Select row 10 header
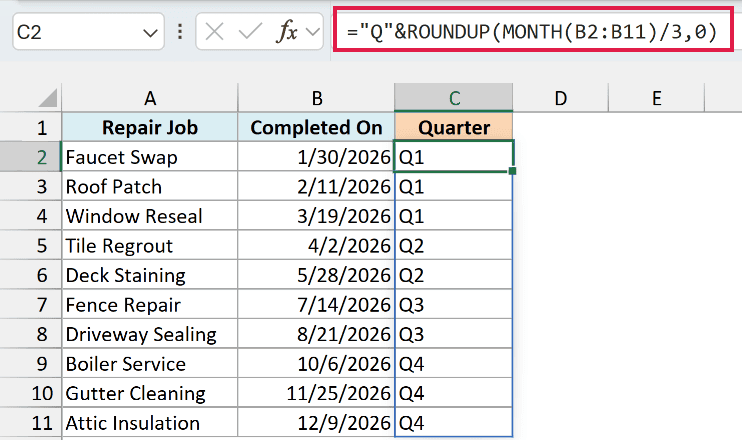This screenshot has height=440, width=742. (x=31, y=393)
